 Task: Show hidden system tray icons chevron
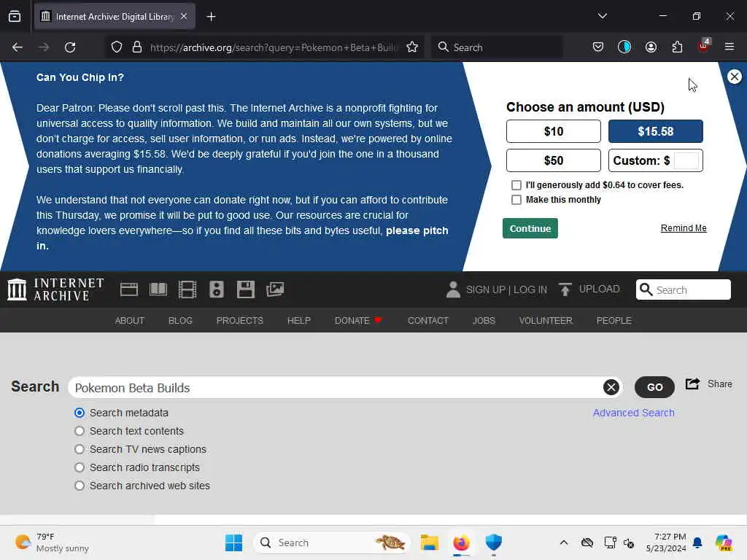click(564, 542)
